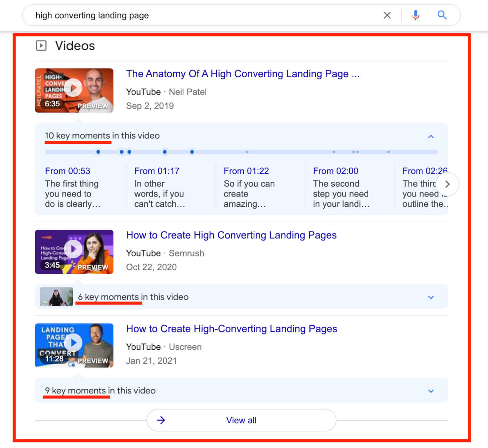488x448 pixels.
Task: Expand the 6 key moments chevron
Action: (431, 297)
